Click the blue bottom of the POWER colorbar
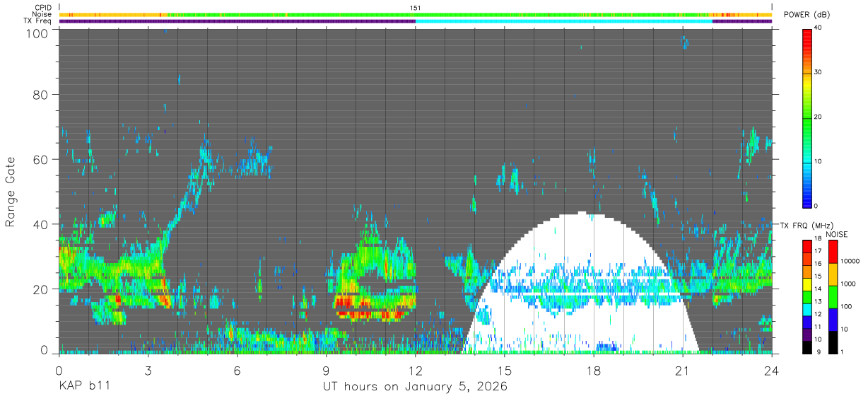Viewport: 868px width, 401px height. (807, 199)
